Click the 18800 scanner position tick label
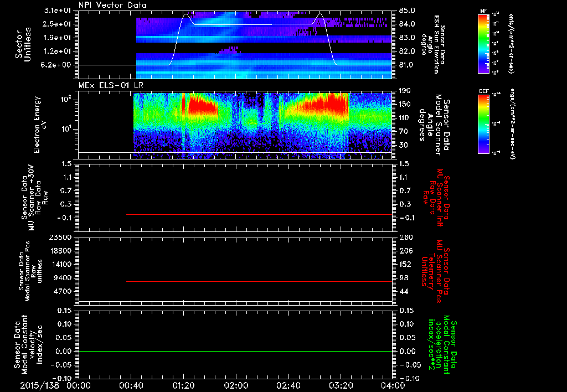The height and width of the screenshot is (392, 567). [60, 251]
